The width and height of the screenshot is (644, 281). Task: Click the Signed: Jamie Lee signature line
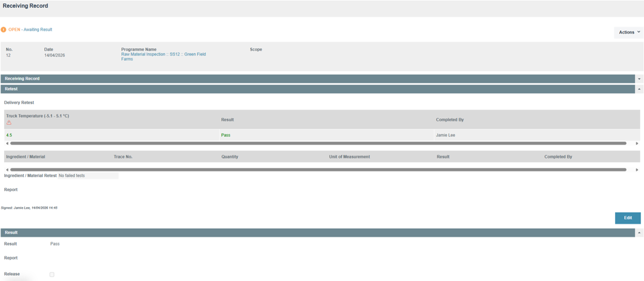(x=29, y=207)
